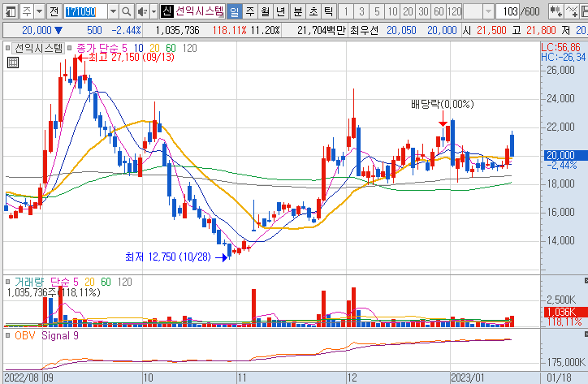Screen dimensions: 588x384
Task: Select the 30 interval button
Action: (x=423, y=11)
